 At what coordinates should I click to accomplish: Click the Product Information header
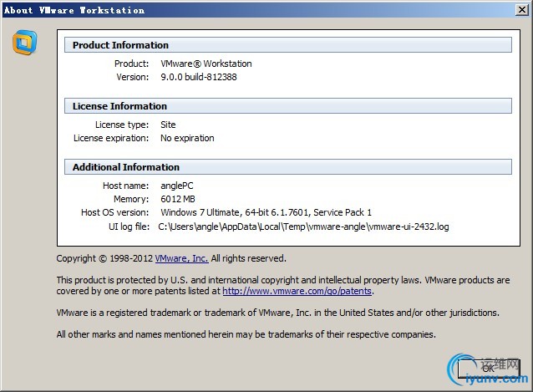coord(288,45)
